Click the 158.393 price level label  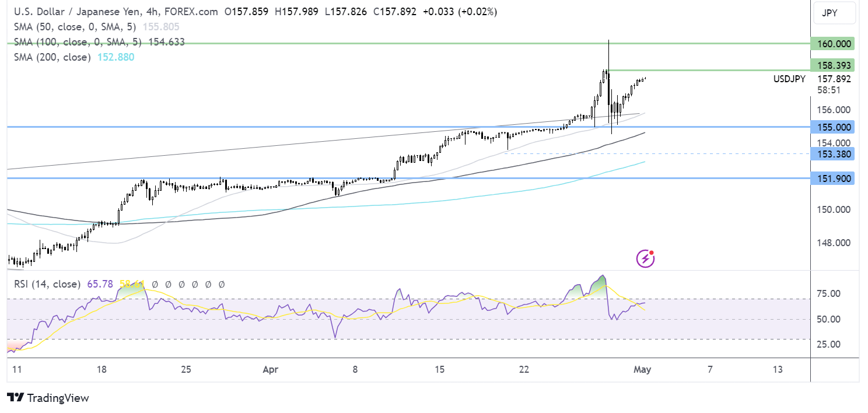pyautogui.click(x=832, y=65)
